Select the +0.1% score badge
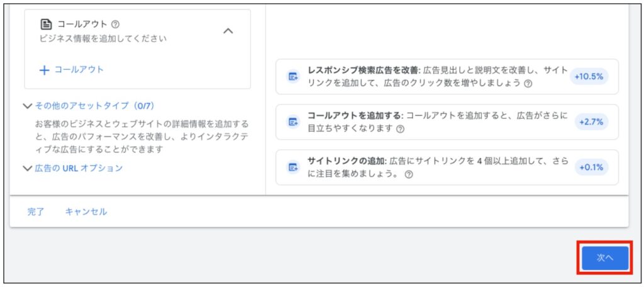 [591, 167]
